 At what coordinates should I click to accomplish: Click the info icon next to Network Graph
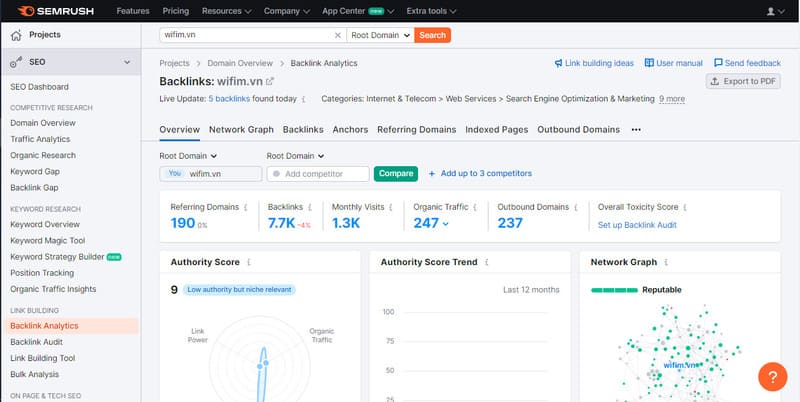666,262
